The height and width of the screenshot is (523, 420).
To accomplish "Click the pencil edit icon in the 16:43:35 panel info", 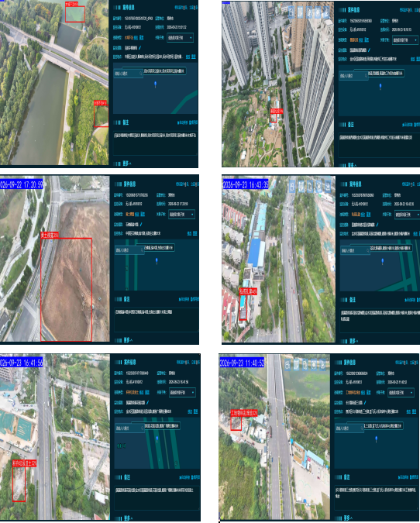I will (377, 225).
